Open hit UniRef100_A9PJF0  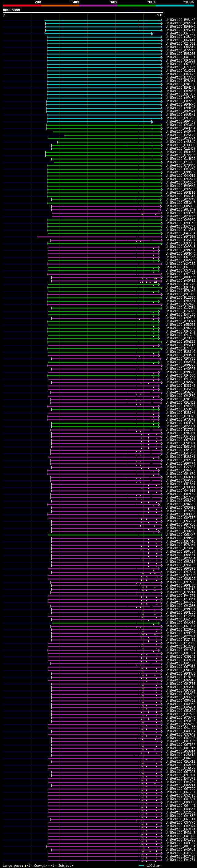click(180, 98)
